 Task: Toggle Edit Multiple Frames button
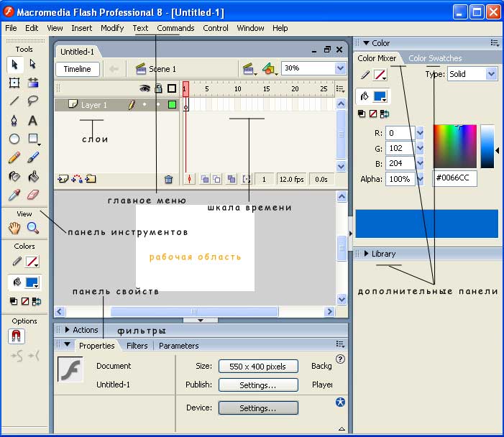232,179
